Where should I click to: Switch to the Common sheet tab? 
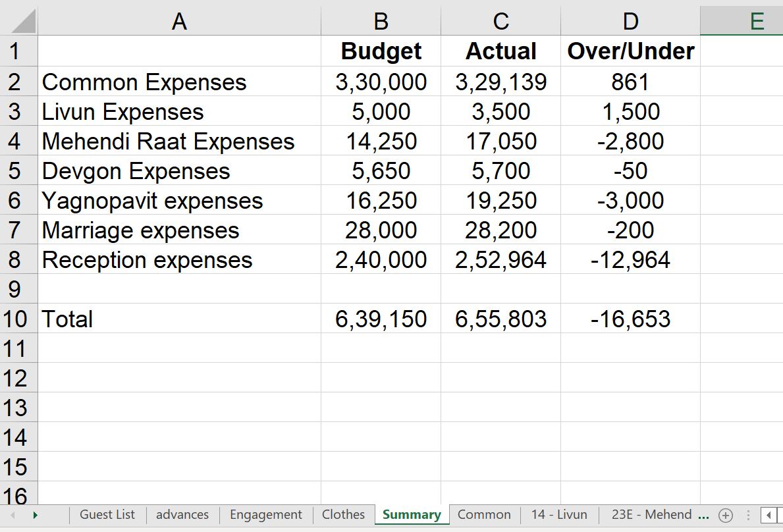click(x=484, y=514)
